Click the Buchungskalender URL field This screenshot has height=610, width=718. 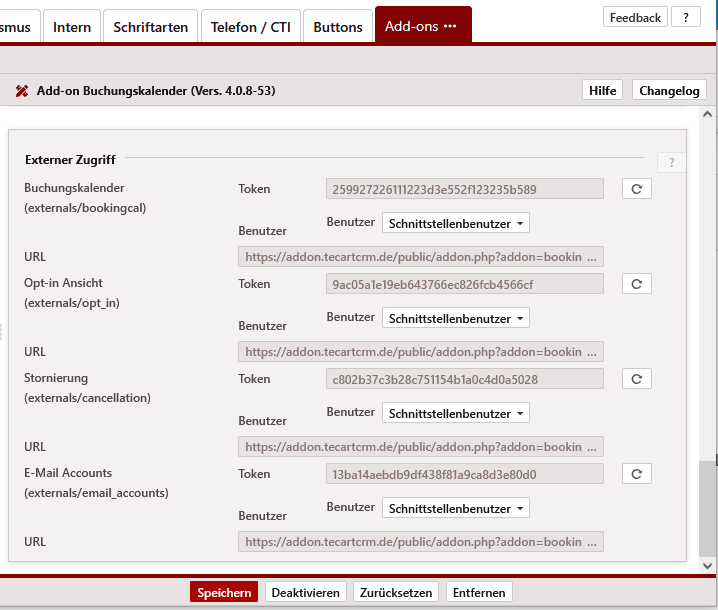(x=420, y=257)
